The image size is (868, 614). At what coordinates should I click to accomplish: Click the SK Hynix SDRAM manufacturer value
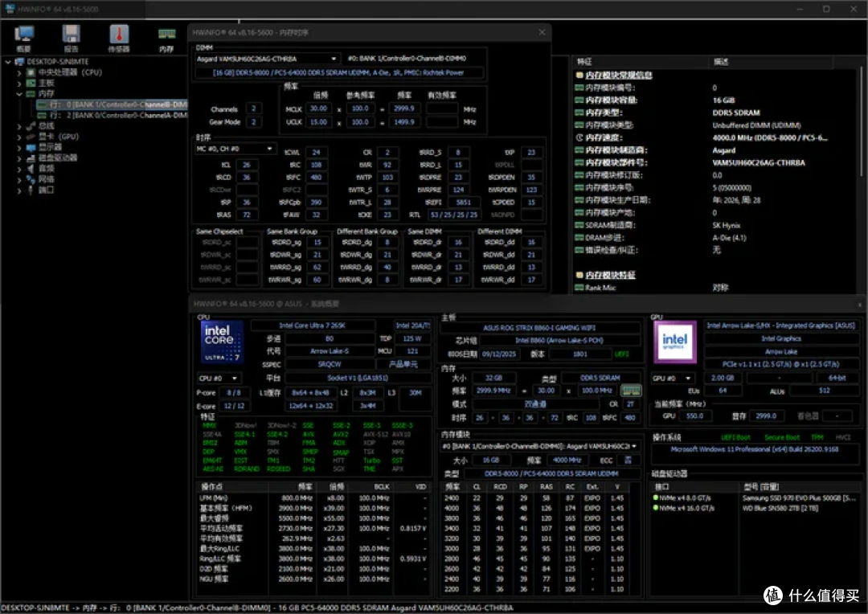coord(727,225)
